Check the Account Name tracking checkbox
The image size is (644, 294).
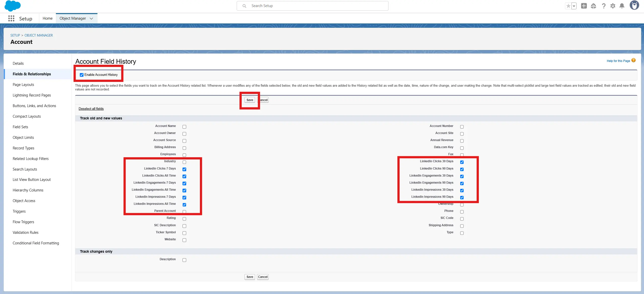pyautogui.click(x=184, y=127)
